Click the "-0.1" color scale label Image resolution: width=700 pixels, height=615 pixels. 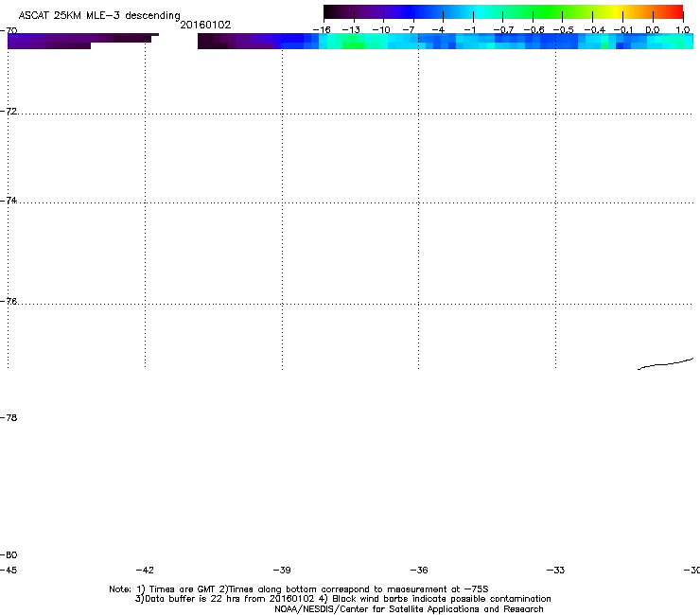pos(623,30)
